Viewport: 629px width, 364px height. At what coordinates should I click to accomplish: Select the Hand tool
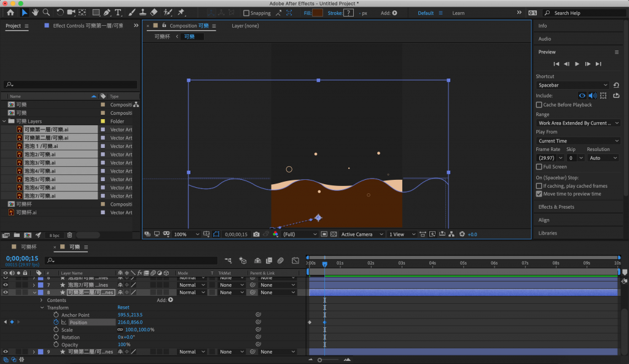[x=36, y=12]
